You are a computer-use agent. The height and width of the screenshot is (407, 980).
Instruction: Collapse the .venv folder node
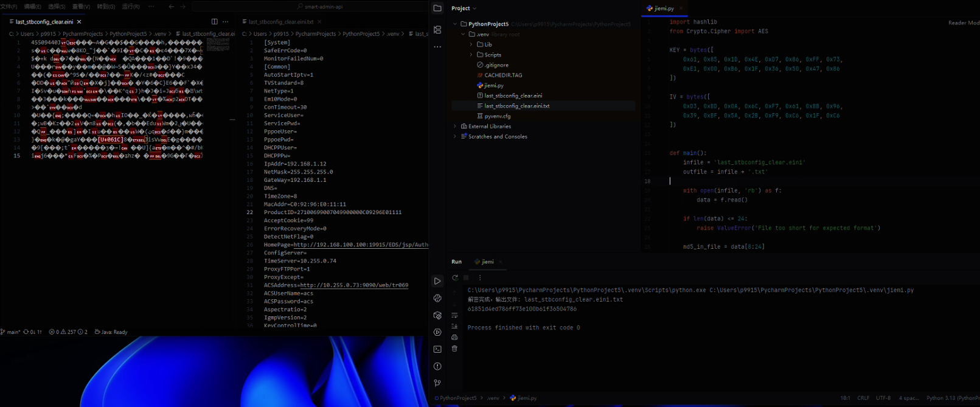[463, 35]
